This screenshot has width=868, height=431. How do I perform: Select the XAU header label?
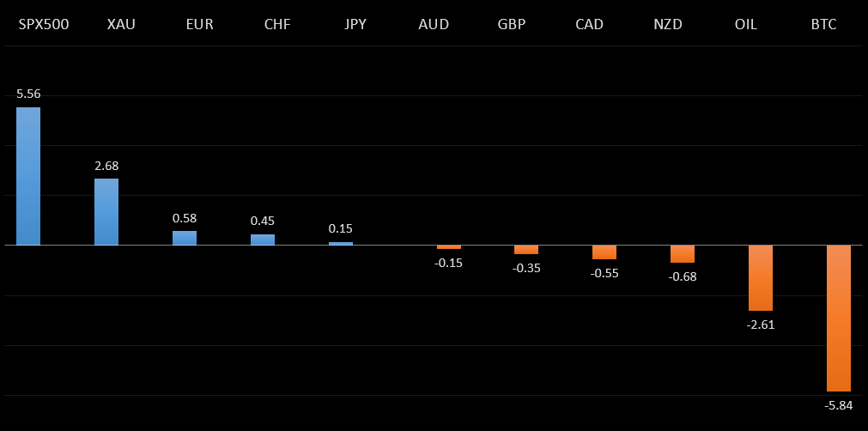(121, 24)
